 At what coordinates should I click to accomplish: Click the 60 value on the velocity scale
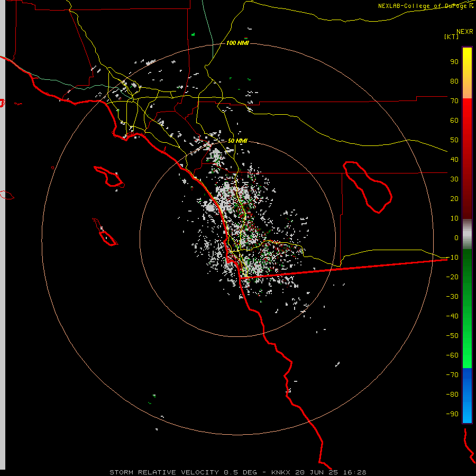pos(454,121)
